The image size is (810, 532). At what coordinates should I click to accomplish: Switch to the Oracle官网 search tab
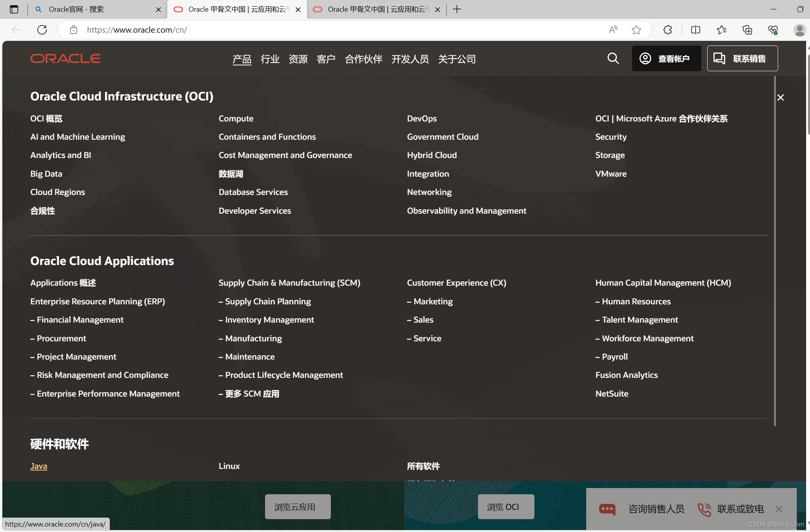click(x=76, y=9)
